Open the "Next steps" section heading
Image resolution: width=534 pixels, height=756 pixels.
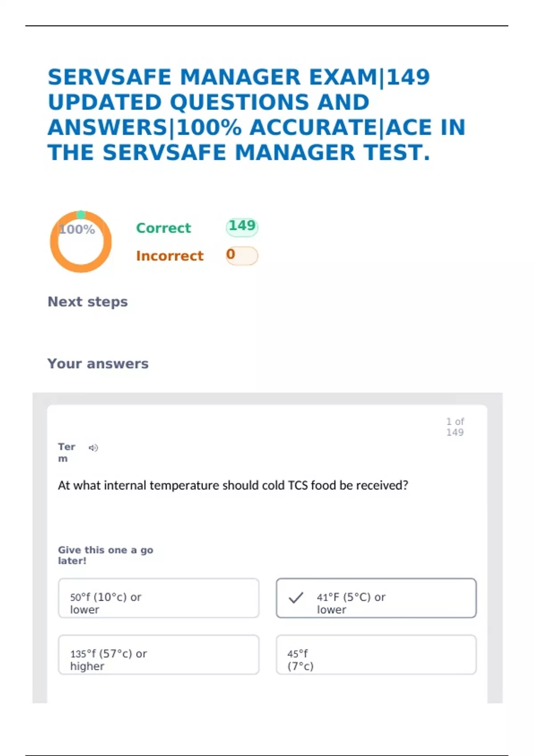(x=88, y=302)
